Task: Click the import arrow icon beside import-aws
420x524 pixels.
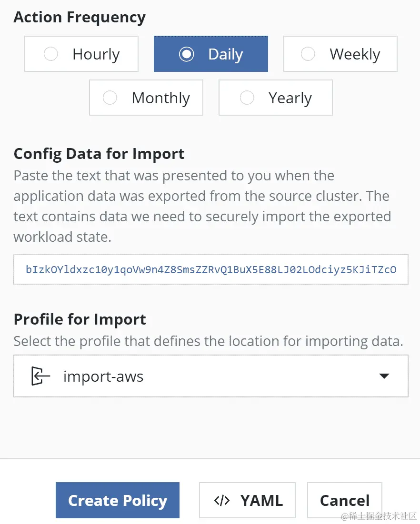Action: tap(40, 376)
